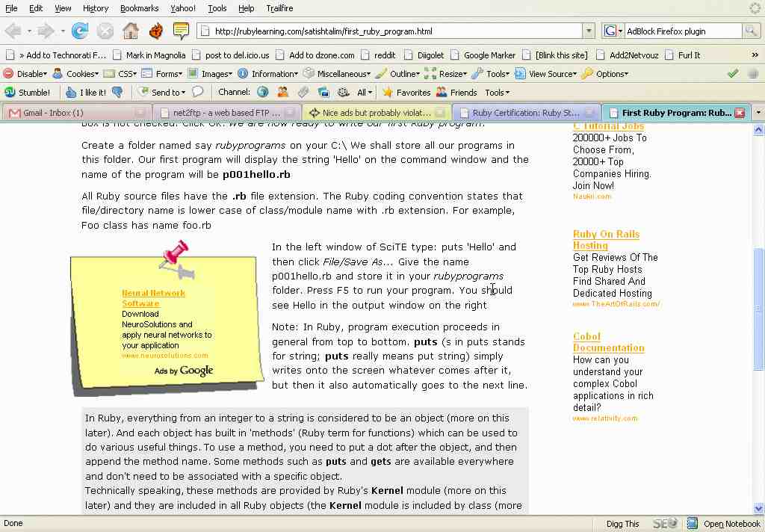Reload the page with the refresh icon
This screenshot has width=765, height=532.
click(80, 31)
